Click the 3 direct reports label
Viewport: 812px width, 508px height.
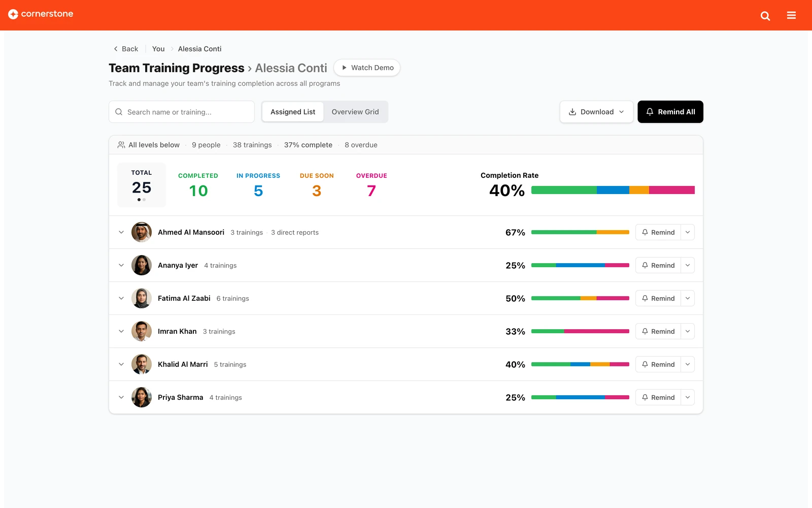tap(295, 232)
